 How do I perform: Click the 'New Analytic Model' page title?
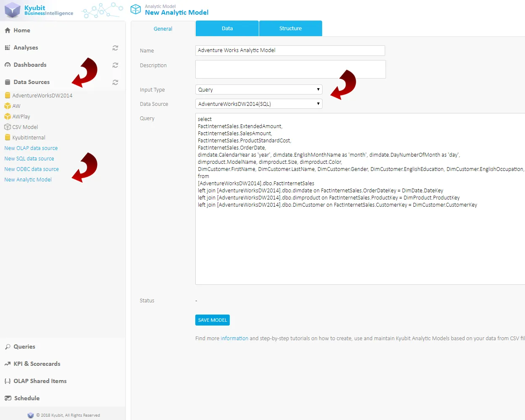pyautogui.click(x=177, y=13)
